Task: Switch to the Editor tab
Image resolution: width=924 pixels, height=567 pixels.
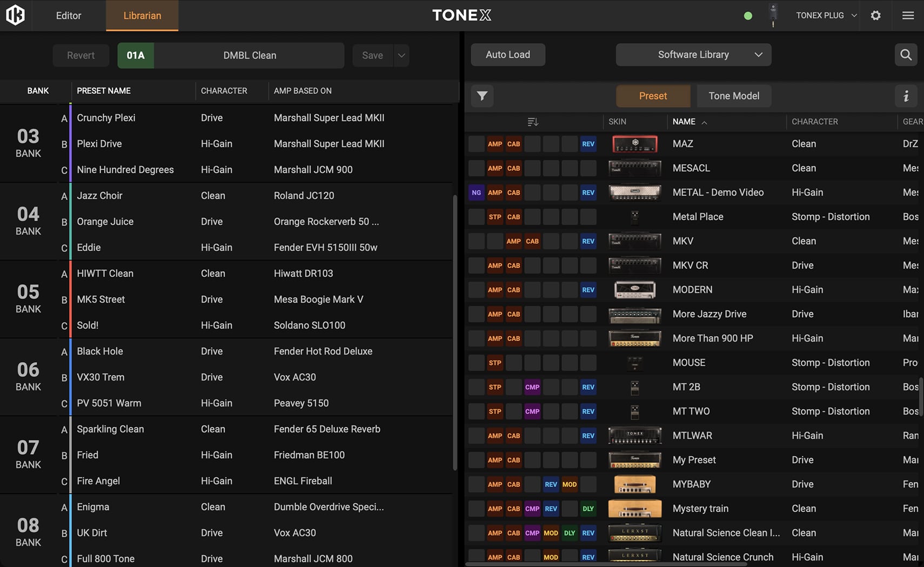Action: [69, 16]
